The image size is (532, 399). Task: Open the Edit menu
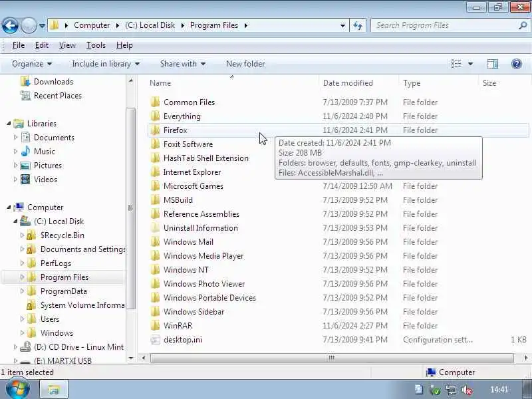click(x=42, y=45)
